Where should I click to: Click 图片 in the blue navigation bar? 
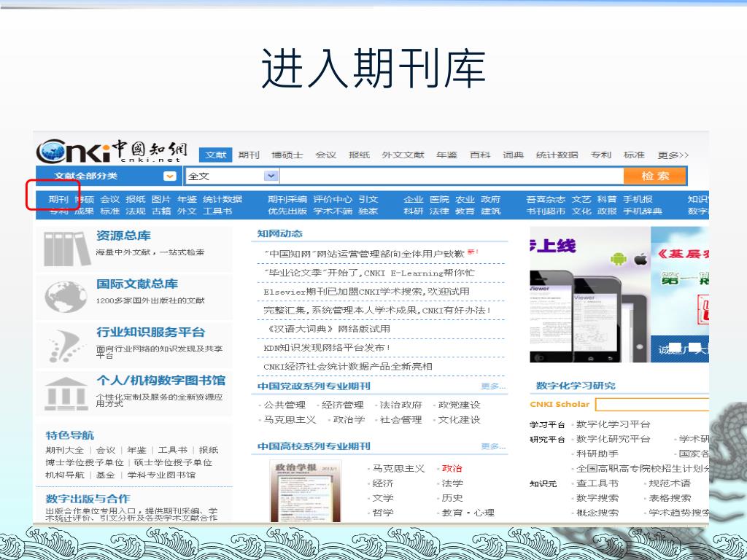pos(161,199)
